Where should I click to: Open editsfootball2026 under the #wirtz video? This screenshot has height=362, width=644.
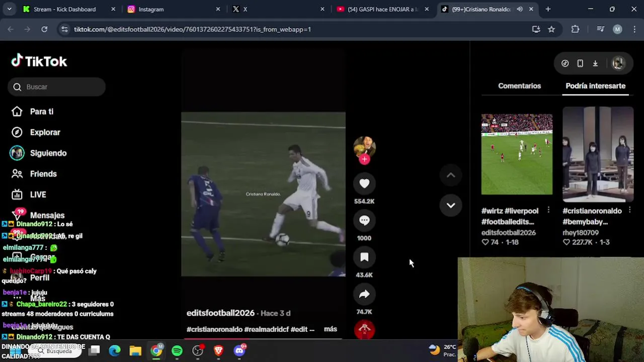tap(508, 233)
